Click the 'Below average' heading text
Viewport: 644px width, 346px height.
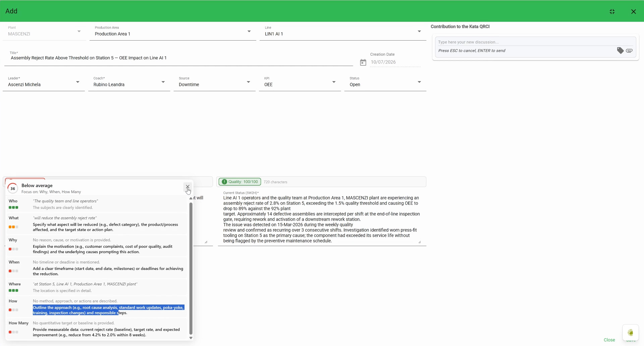37,185
